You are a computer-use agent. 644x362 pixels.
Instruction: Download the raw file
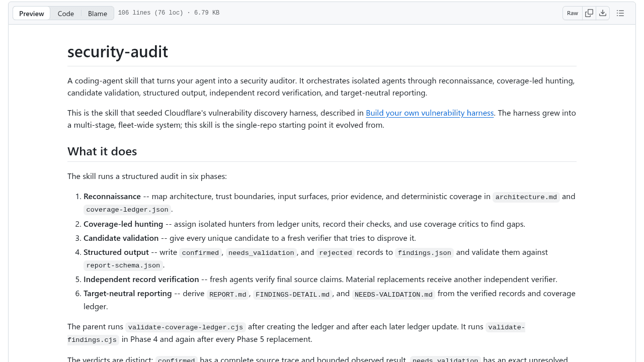click(x=603, y=13)
